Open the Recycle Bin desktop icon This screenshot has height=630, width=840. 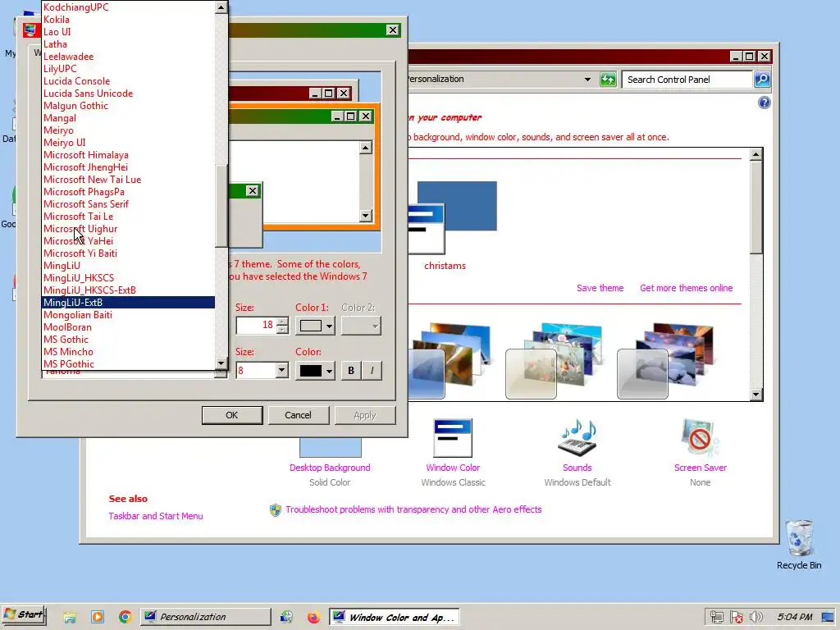[x=799, y=538]
